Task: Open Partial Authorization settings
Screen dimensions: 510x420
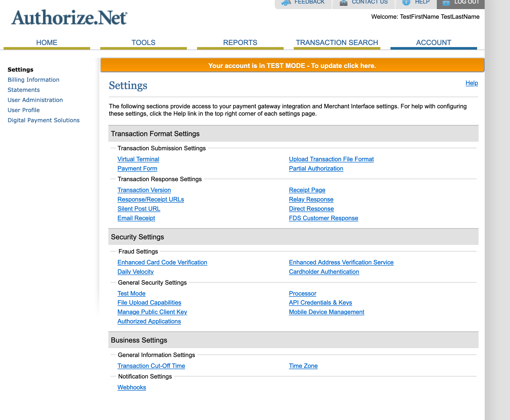Action: point(316,169)
